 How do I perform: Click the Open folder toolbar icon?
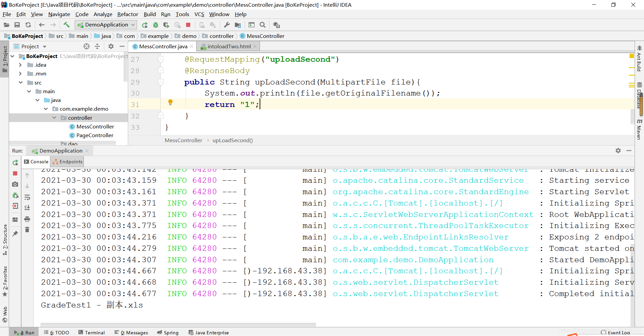(6, 25)
